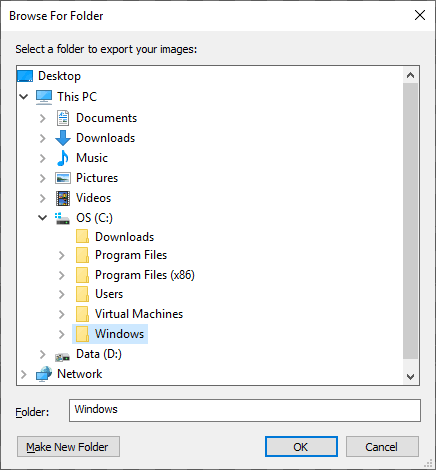Click the Folder name text field
436x470 pixels.
pos(245,410)
